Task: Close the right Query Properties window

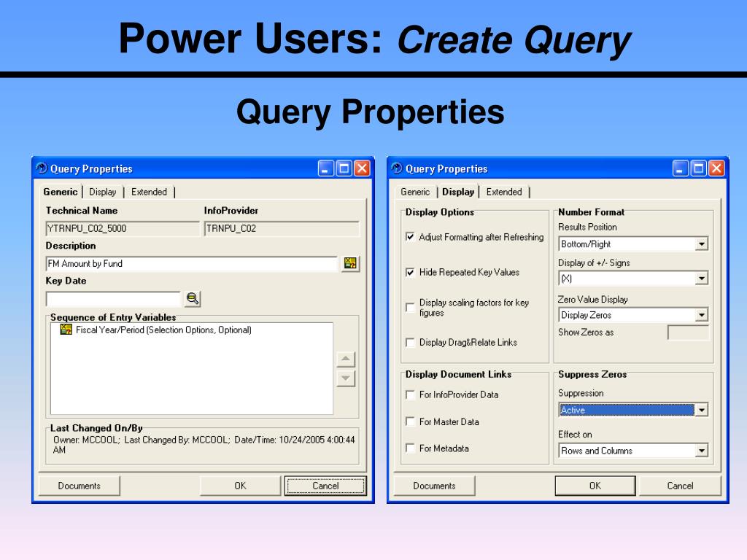Action: click(716, 168)
